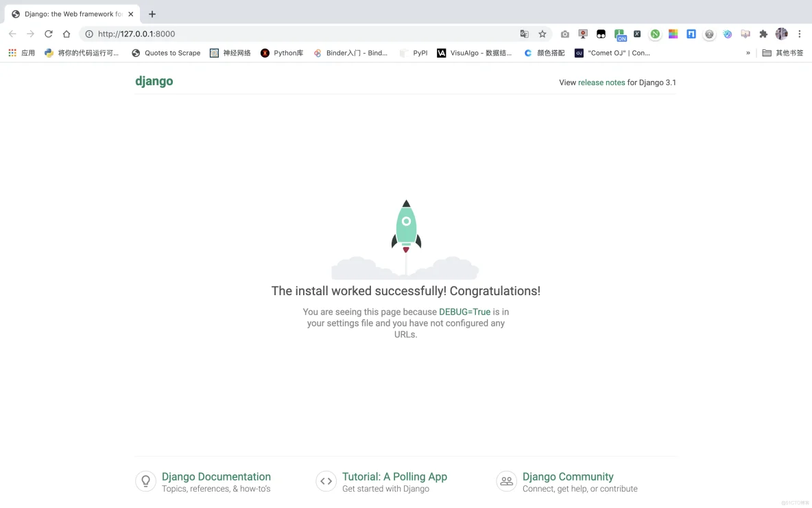Click the browser back arrow
Screen dimensions: 812x508
(12, 34)
